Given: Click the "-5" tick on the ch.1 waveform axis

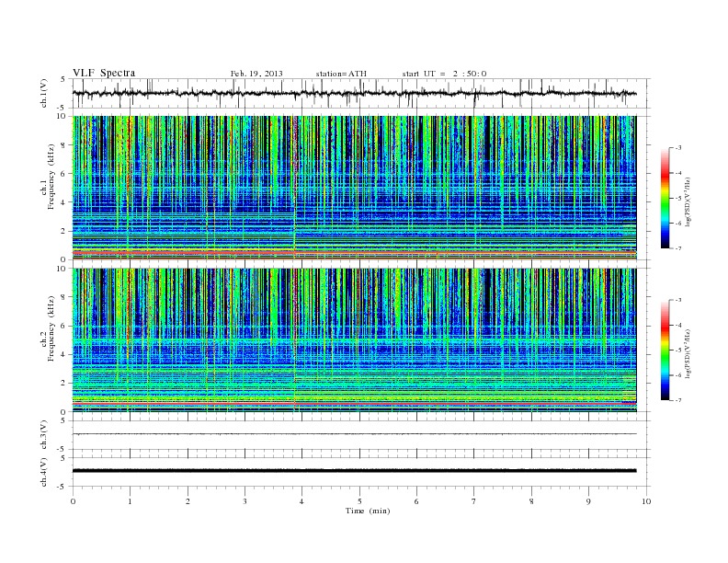Looking at the screenshot, I should coord(63,108).
